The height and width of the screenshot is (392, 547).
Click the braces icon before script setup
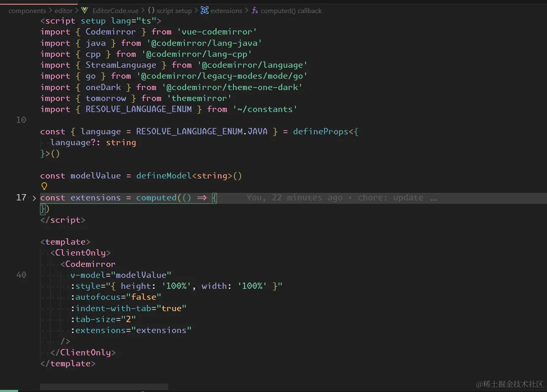point(151,10)
